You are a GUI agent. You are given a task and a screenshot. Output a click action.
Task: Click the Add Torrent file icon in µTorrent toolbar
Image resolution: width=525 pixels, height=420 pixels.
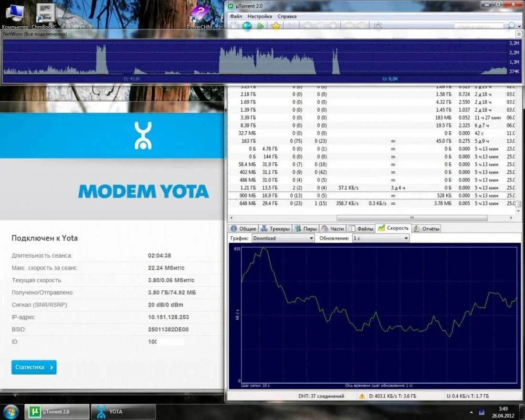pyautogui.click(x=235, y=26)
